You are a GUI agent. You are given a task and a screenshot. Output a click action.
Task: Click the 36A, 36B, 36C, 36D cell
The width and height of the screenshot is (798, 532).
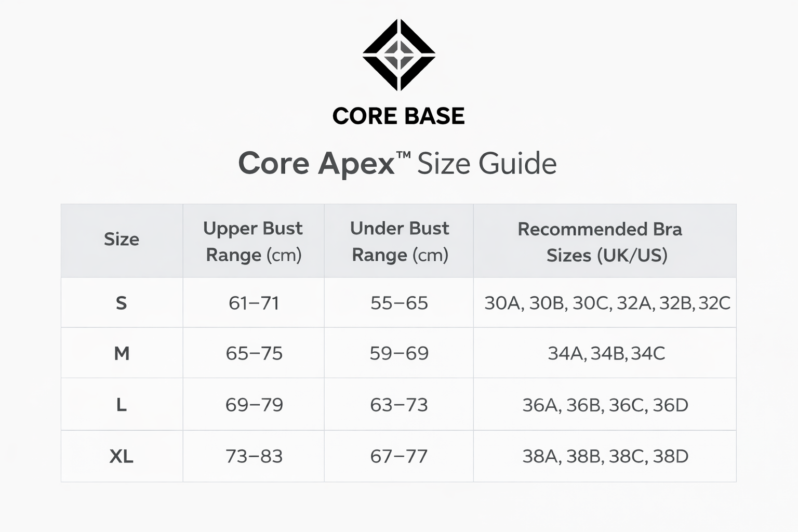point(605,405)
